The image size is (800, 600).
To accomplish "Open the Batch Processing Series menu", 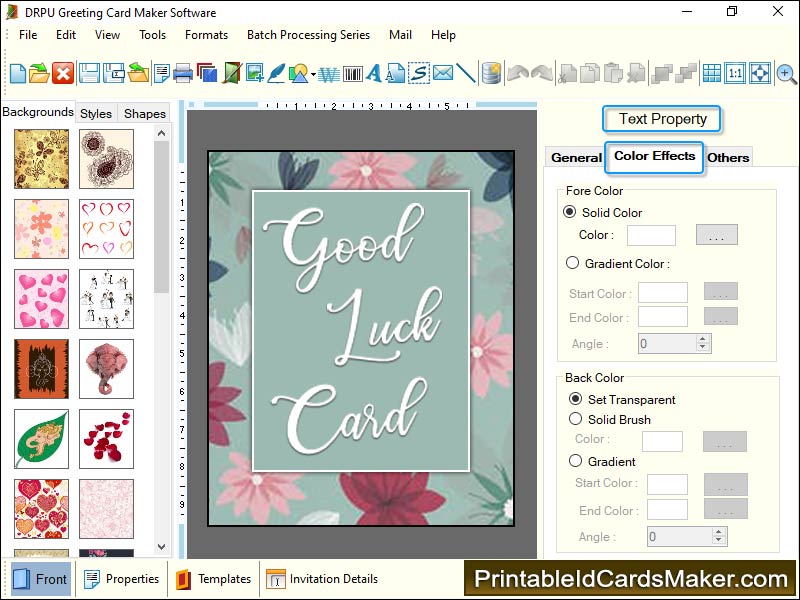I will 308,35.
